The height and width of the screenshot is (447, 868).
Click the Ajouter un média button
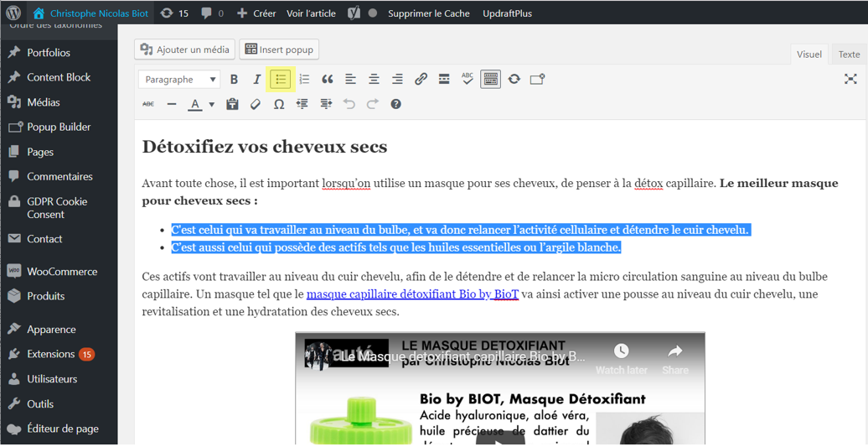coord(185,49)
